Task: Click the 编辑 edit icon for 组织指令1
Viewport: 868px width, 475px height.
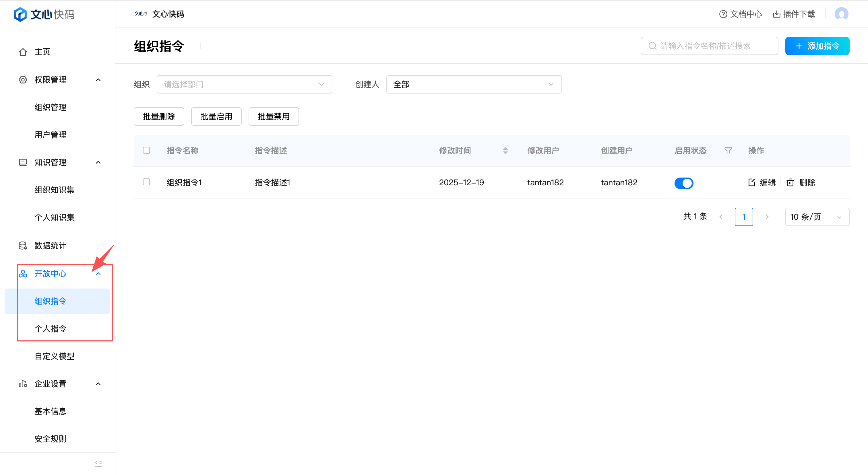Action: click(x=751, y=182)
